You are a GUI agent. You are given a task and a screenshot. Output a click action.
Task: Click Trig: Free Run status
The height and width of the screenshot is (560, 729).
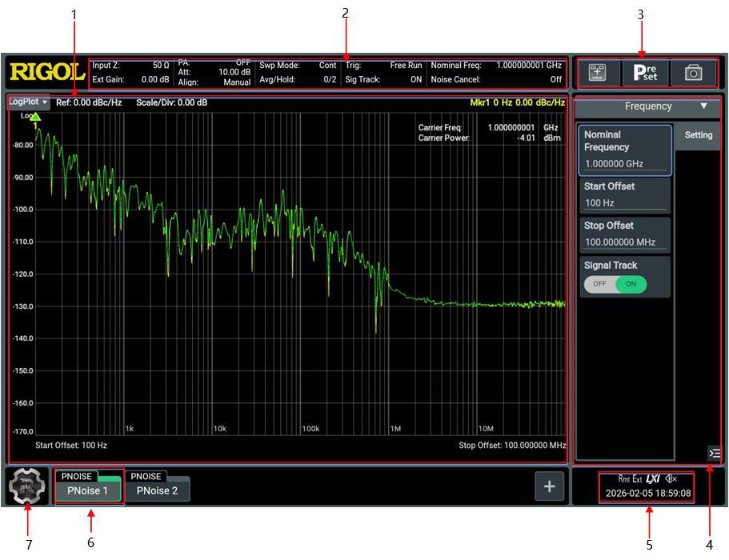[x=383, y=66]
